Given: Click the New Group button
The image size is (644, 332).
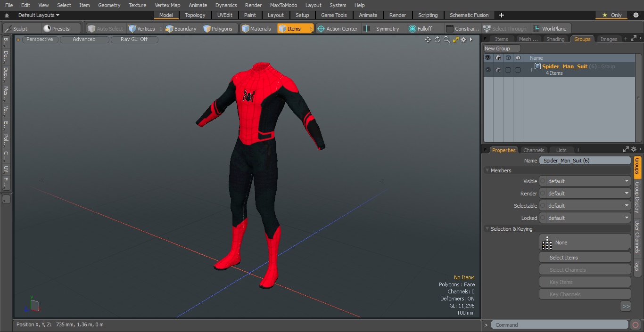Looking at the screenshot, I should 502,49.
